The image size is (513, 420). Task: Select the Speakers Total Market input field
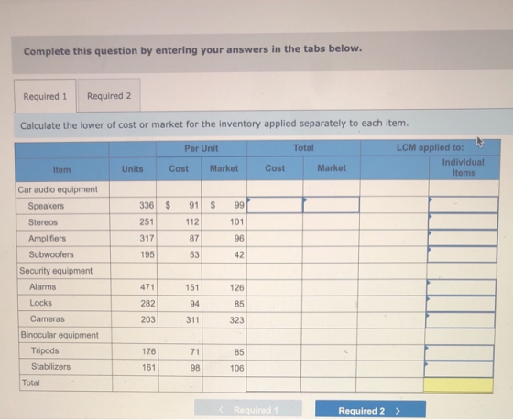(x=331, y=205)
